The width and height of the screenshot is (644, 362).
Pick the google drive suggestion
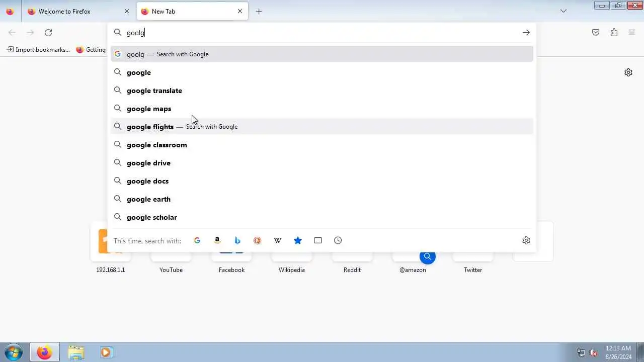pyautogui.click(x=322, y=163)
